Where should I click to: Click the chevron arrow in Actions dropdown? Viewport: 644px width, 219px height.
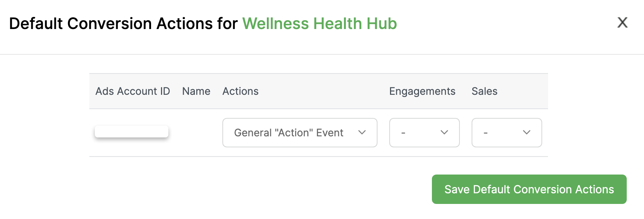[x=362, y=133]
